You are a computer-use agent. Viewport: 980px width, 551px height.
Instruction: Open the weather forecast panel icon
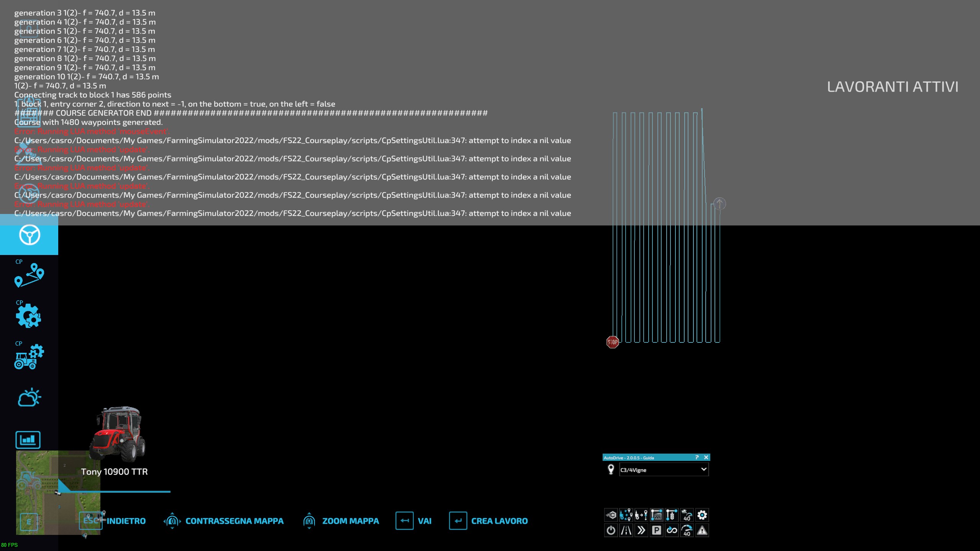[x=29, y=398]
